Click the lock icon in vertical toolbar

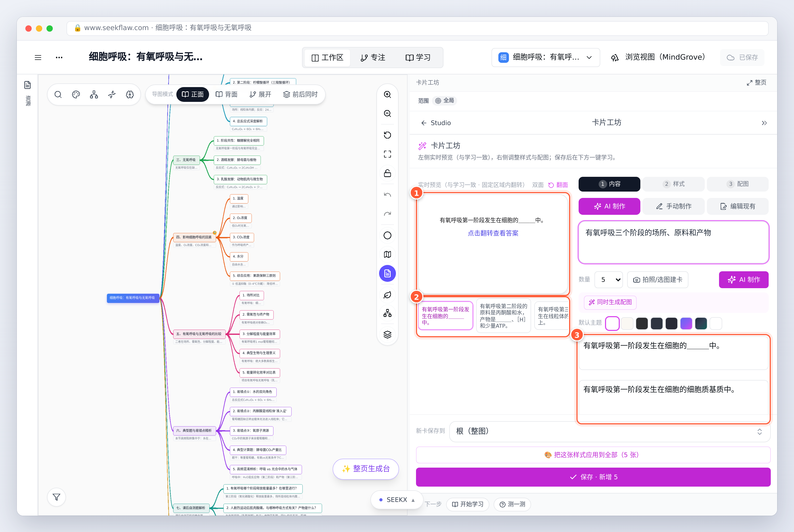(387, 173)
